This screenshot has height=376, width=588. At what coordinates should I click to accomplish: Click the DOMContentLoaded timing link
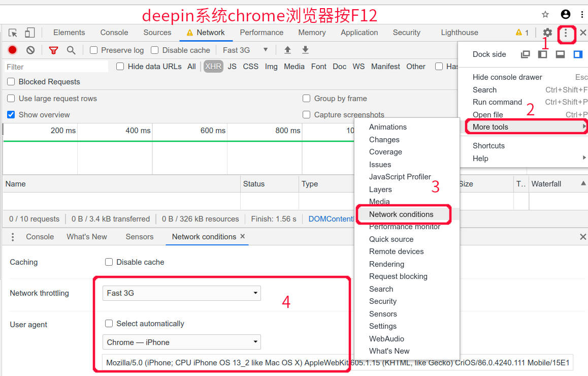pyautogui.click(x=331, y=219)
